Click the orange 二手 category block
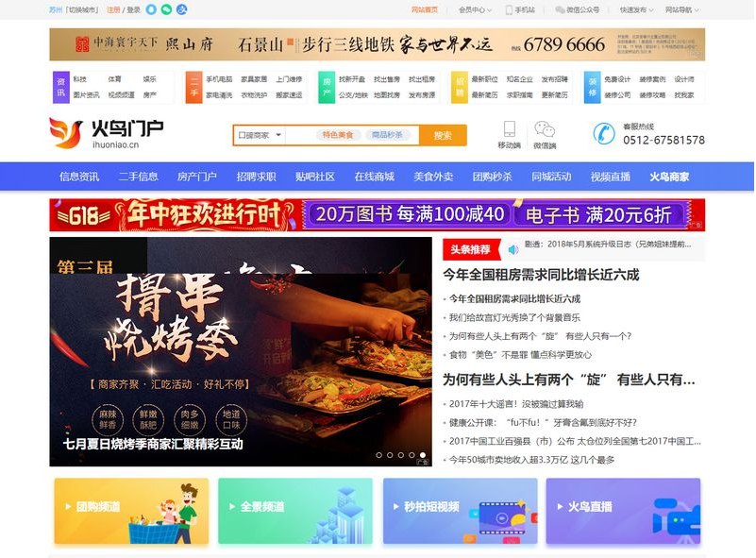The width and height of the screenshot is (756, 558). tap(193, 87)
